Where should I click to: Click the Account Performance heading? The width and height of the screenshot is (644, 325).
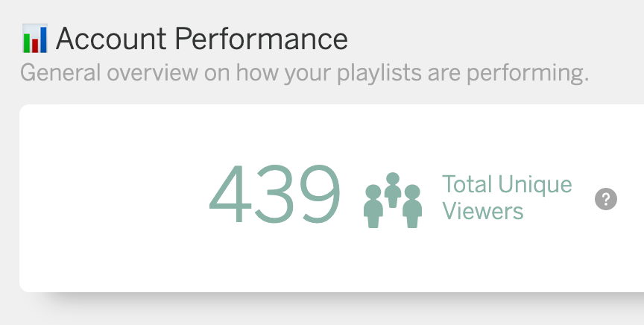(202, 39)
